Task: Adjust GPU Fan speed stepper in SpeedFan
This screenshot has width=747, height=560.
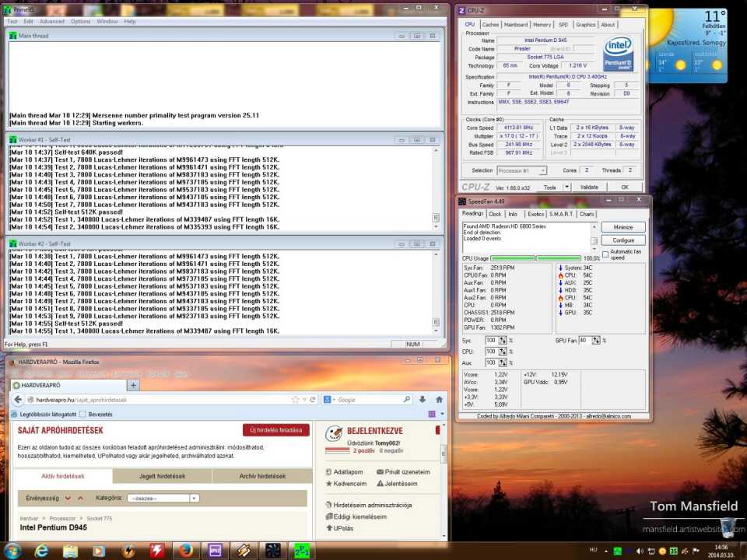Action: tap(595, 340)
